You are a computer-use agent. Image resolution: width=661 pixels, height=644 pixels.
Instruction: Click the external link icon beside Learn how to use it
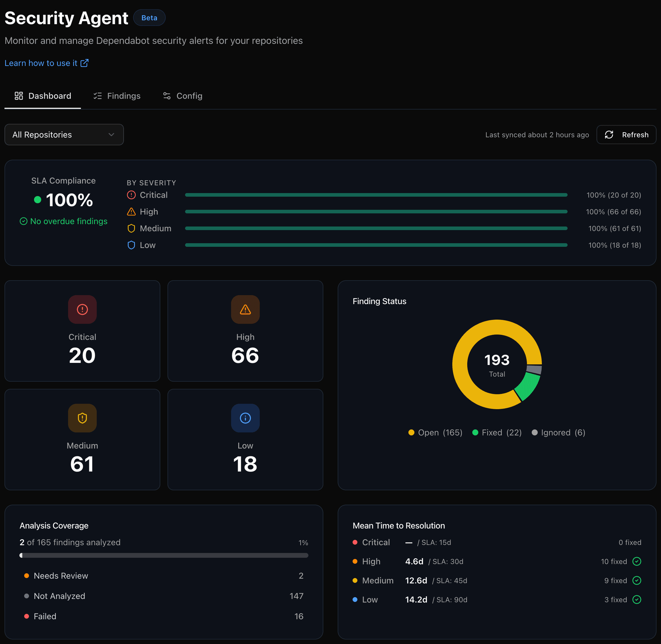point(84,63)
